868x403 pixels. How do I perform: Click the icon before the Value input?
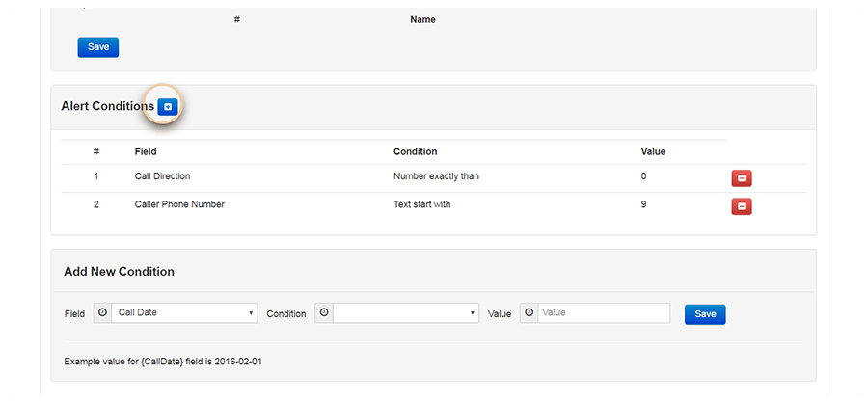click(x=529, y=313)
